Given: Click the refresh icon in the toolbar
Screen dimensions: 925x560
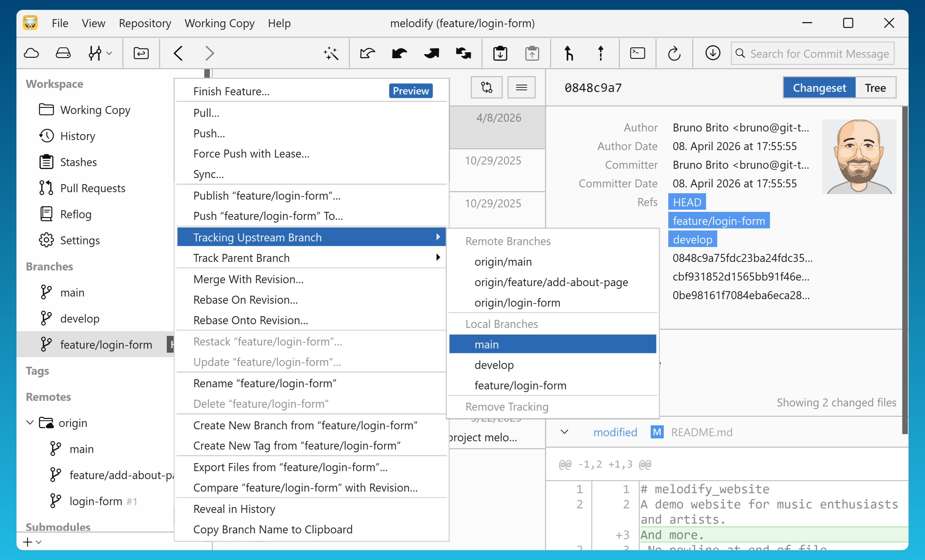Looking at the screenshot, I should 674,53.
